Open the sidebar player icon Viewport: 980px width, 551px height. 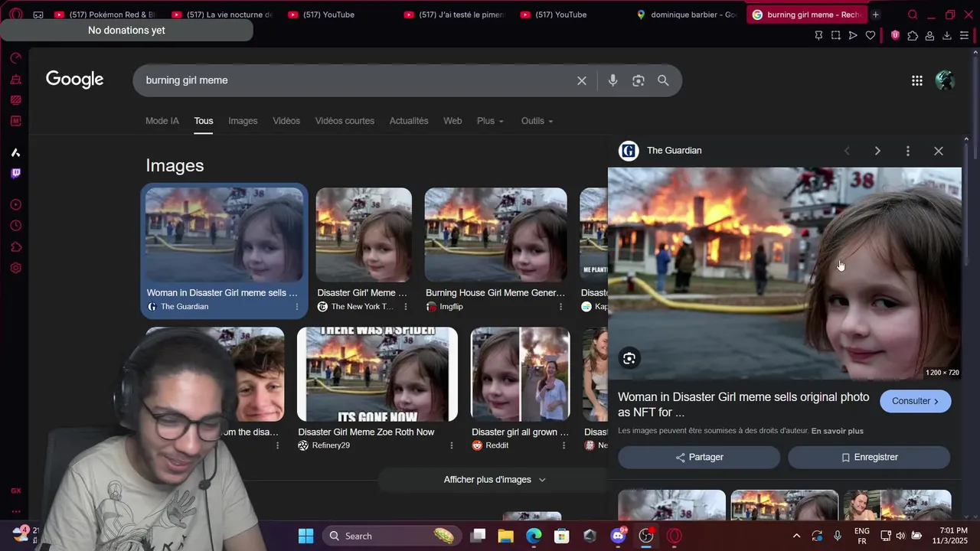(15, 204)
